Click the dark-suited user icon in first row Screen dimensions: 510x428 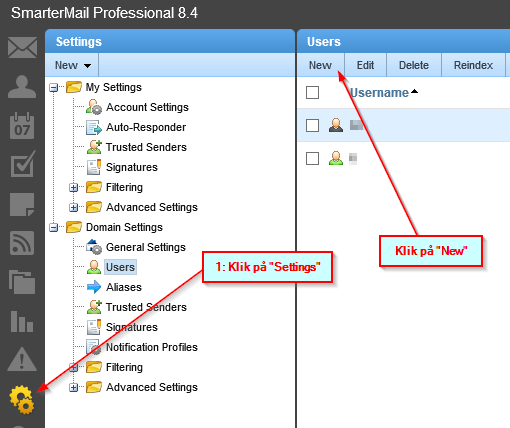[x=336, y=125]
